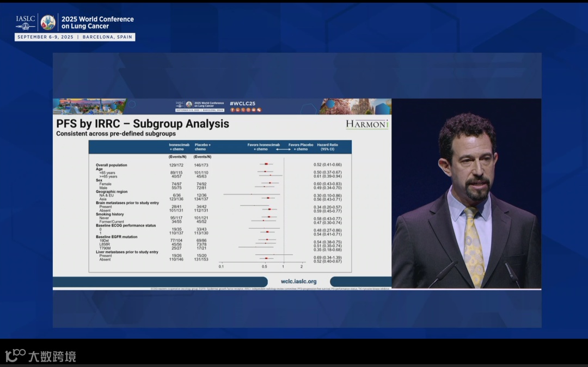
Task: Click events value '89/115'
Action: (176, 173)
